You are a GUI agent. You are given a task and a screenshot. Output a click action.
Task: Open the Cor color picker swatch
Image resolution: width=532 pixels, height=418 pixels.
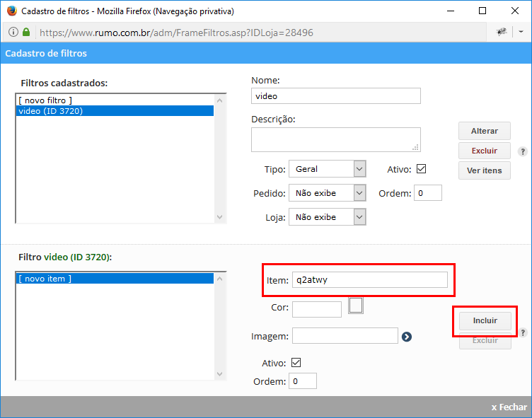[x=356, y=306]
